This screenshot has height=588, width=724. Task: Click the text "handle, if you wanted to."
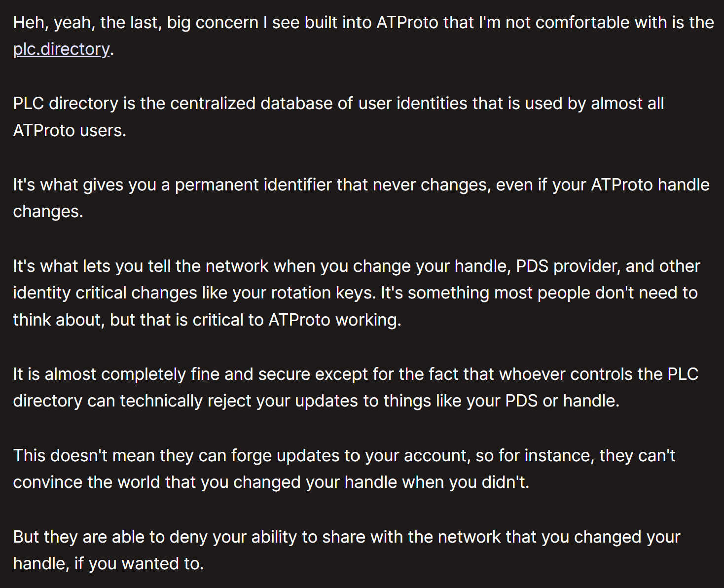click(x=109, y=564)
